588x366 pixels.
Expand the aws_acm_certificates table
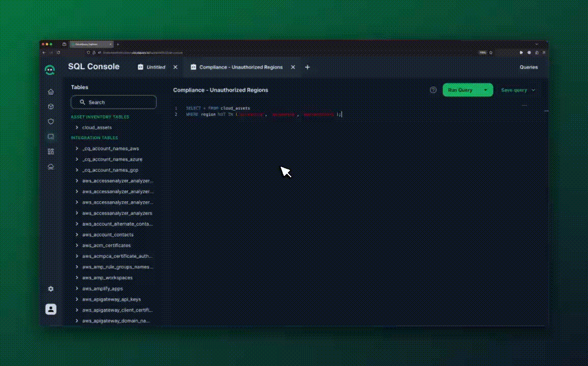77,246
